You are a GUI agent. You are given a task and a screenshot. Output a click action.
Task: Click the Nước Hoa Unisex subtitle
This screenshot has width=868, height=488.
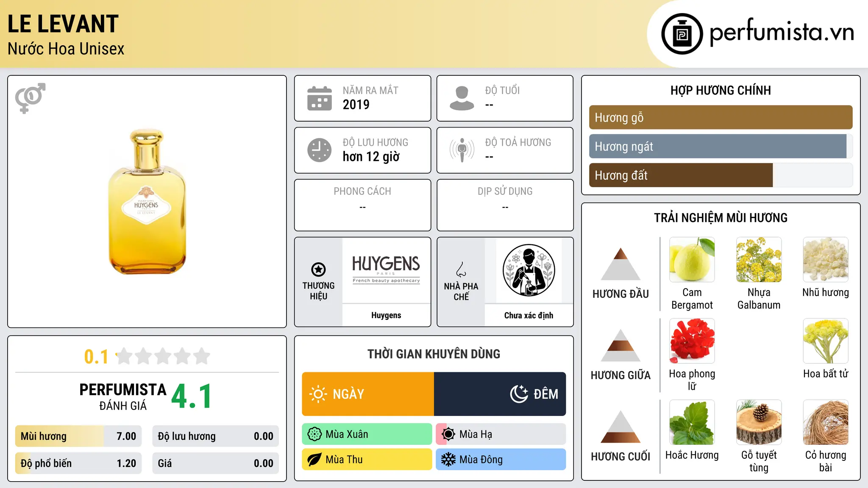66,49
